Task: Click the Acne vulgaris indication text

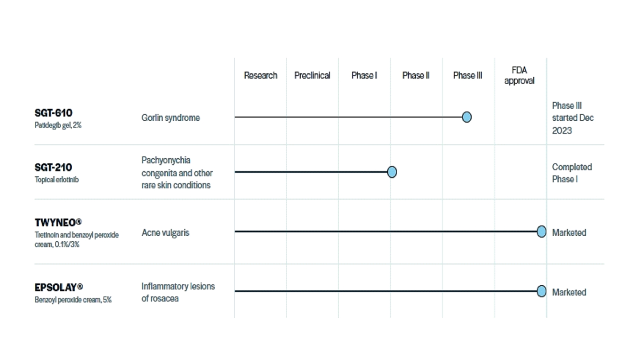Action: (x=166, y=233)
